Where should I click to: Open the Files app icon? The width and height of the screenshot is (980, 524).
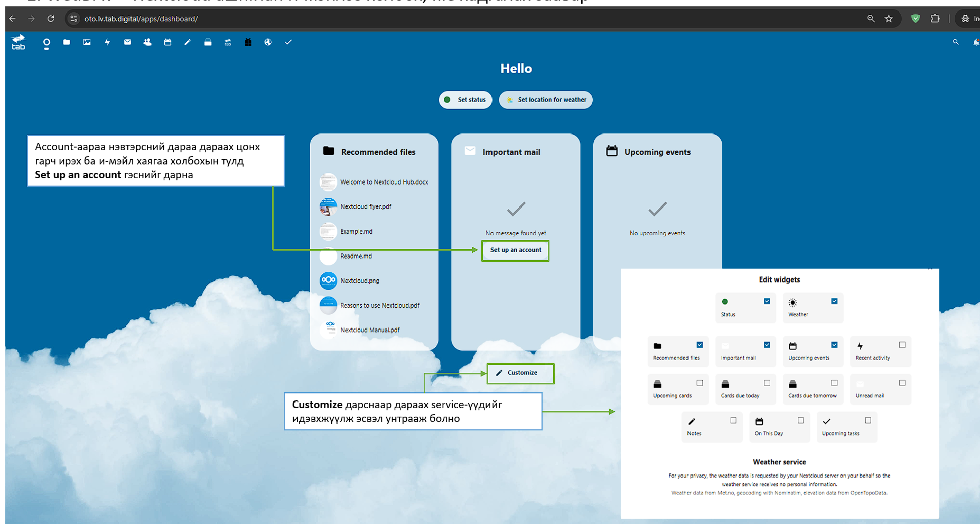coord(67,42)
